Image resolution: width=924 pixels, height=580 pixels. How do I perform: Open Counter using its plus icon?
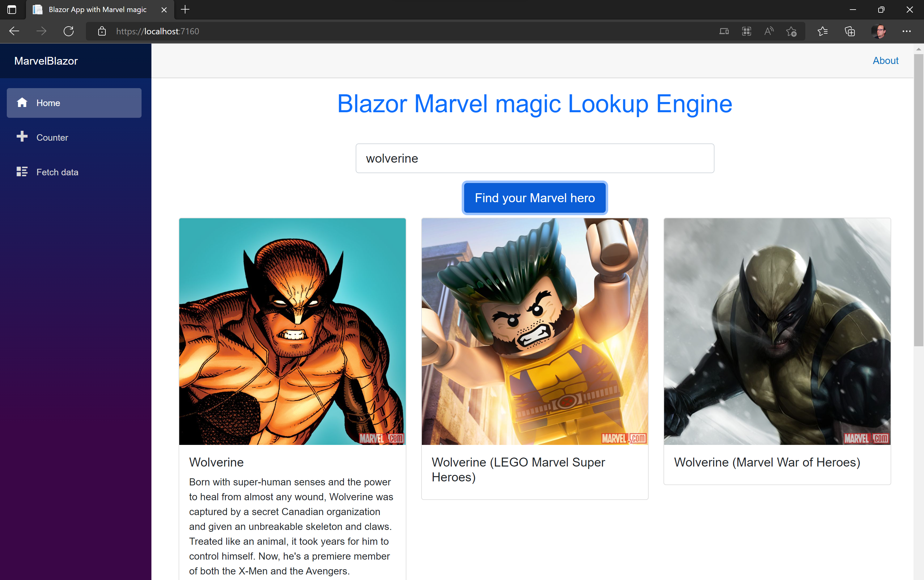[x=22, y=137]
